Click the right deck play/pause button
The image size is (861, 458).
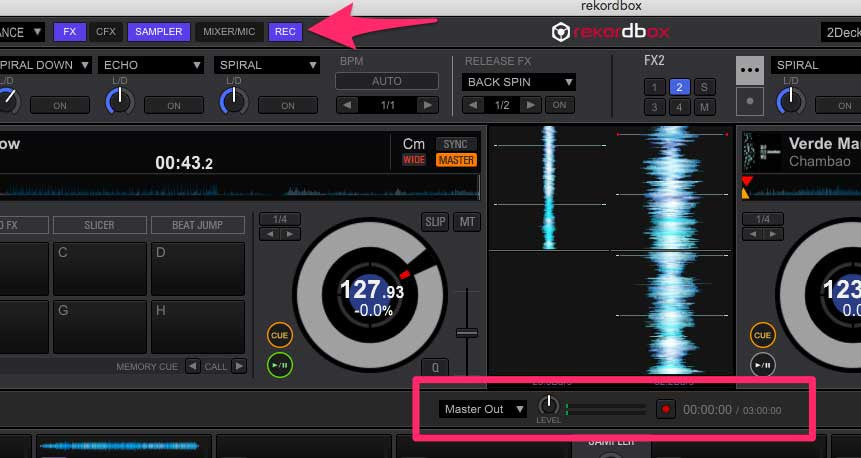tap(762, 365)
